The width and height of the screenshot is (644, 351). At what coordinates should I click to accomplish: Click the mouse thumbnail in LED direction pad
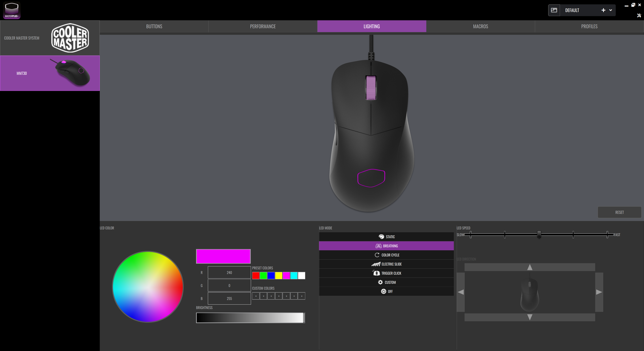coord(530,292)
